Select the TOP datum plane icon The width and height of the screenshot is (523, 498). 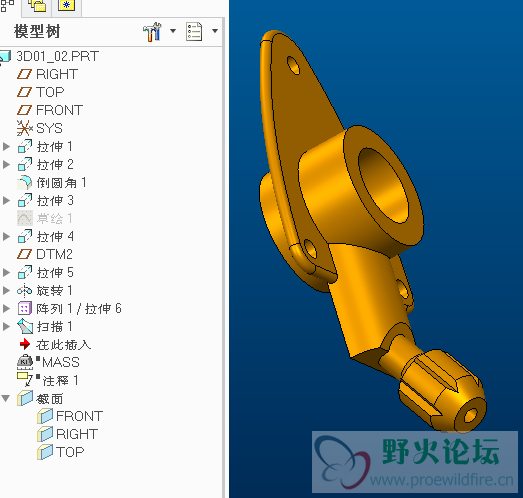(x=24, y=92)
